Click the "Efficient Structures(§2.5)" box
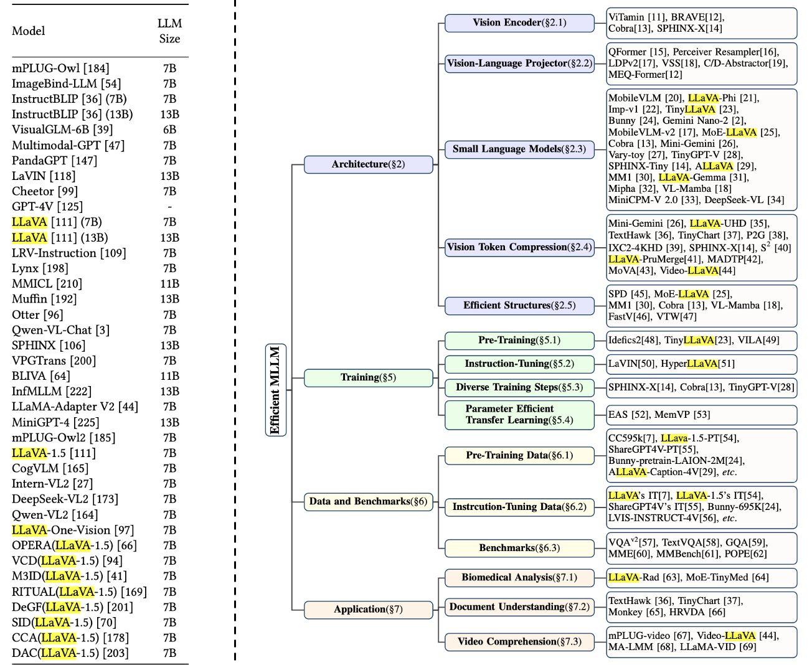The width and height of the screenshot is (812, 665). [519, 306]
